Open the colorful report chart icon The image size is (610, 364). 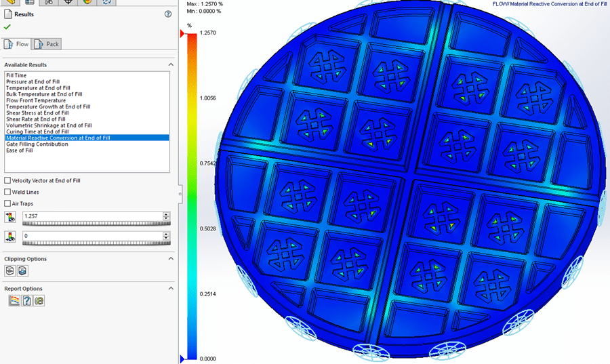[14, 300]
